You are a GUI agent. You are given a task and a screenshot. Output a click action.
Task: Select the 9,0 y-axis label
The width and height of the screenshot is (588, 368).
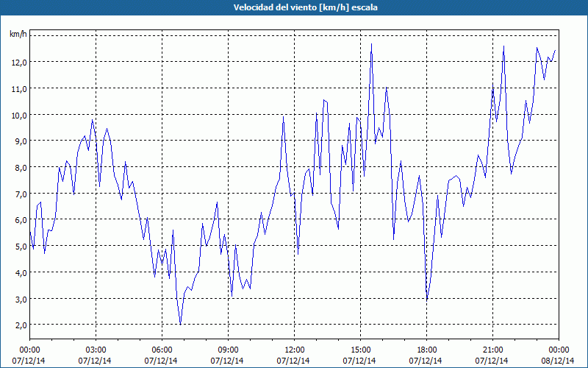pos(21,141)
